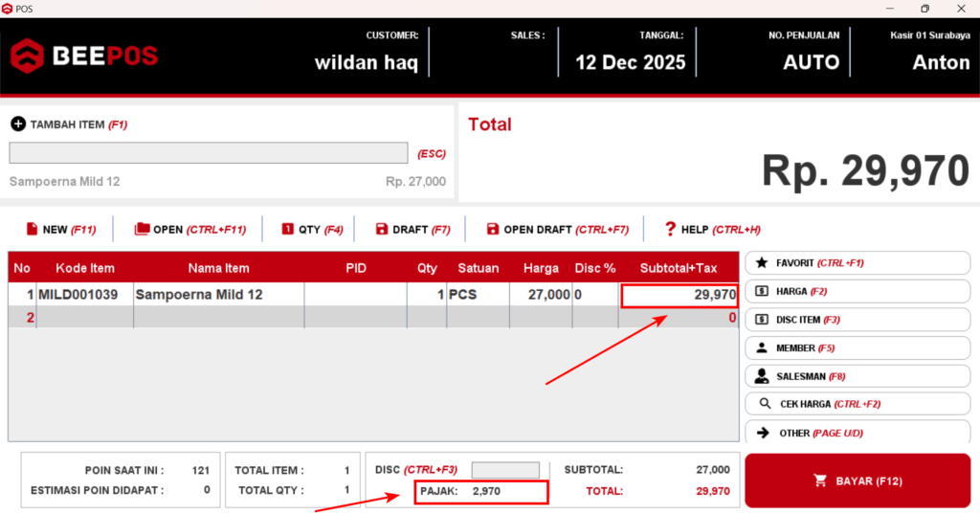Click the Rp. 27,000 price under search
Screen dimensions: 980x514
[x=415, y=181]
